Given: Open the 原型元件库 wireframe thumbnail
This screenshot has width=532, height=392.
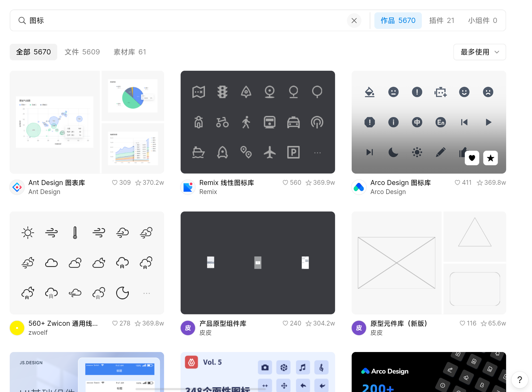Looking at the screenshot, I should point(429,263).
